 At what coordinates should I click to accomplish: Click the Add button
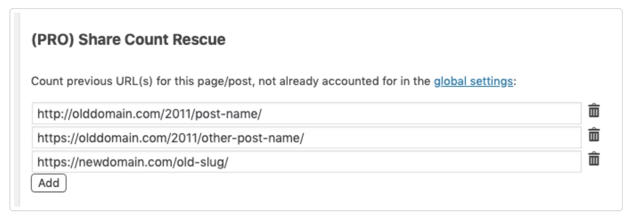tap(49, 183)
